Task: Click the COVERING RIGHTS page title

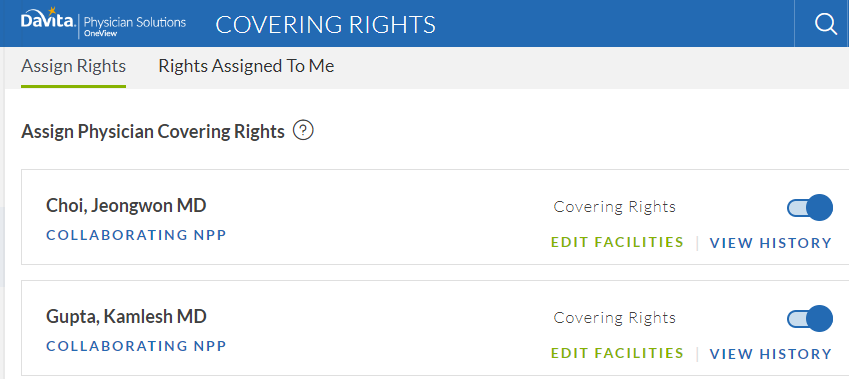Action: pyautogui.click(x=325, y=25)
